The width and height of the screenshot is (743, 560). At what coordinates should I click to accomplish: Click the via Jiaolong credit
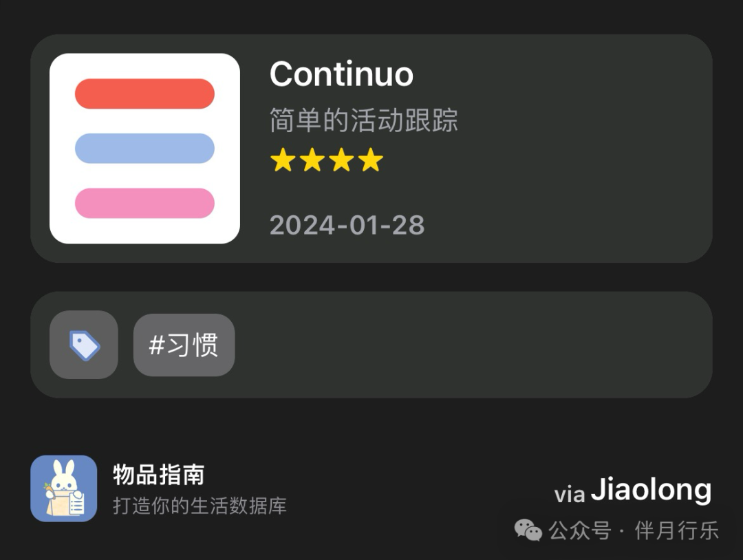[633, 491]
